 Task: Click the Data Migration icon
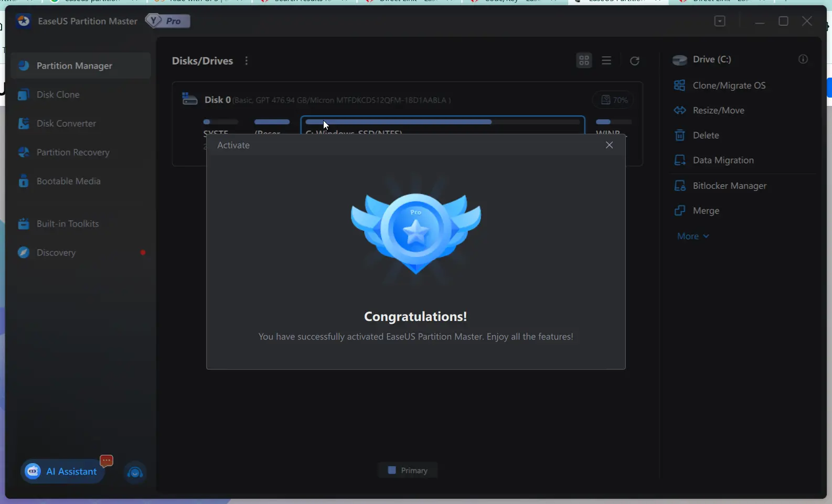point(679,160)
